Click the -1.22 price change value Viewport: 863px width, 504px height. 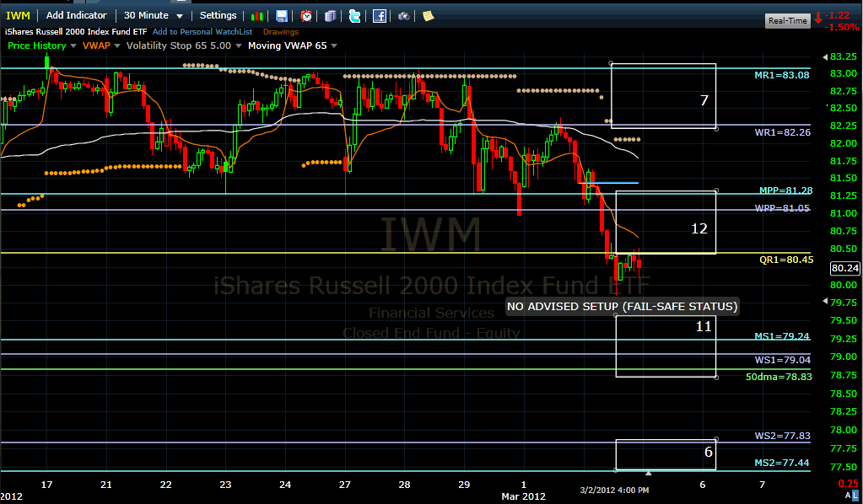(x=838, y=15)
